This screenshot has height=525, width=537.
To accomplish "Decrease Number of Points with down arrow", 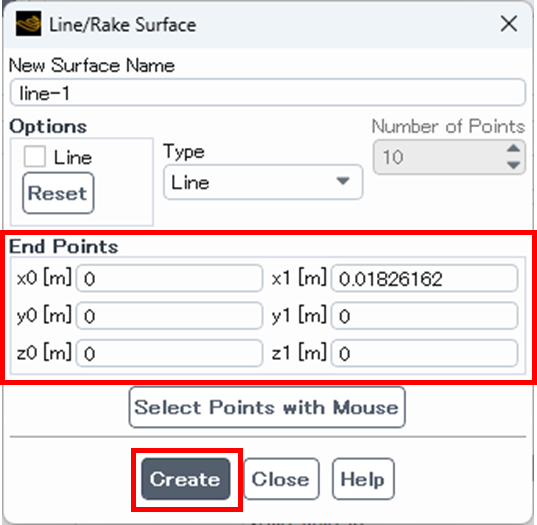I will click(x=513, y=165).
